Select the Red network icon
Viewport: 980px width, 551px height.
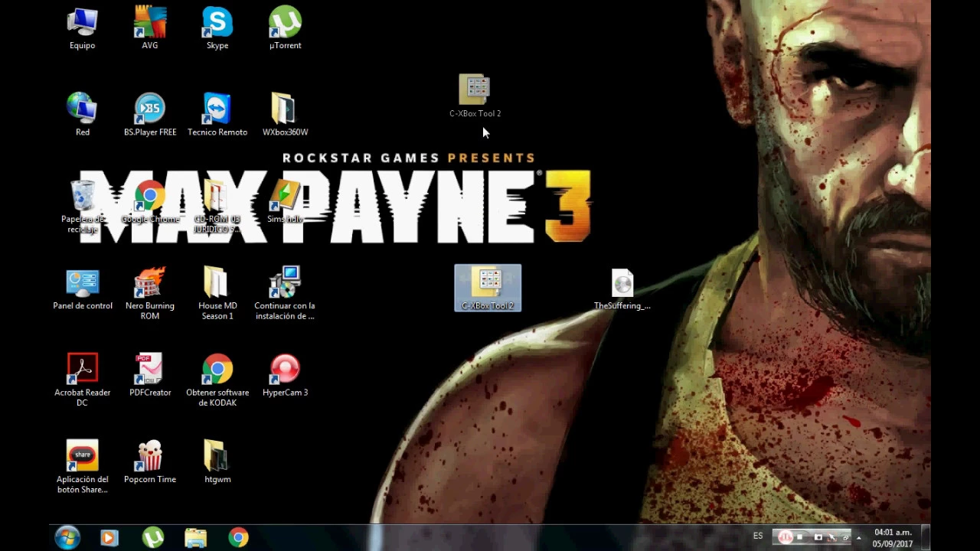tap(83, 115)
